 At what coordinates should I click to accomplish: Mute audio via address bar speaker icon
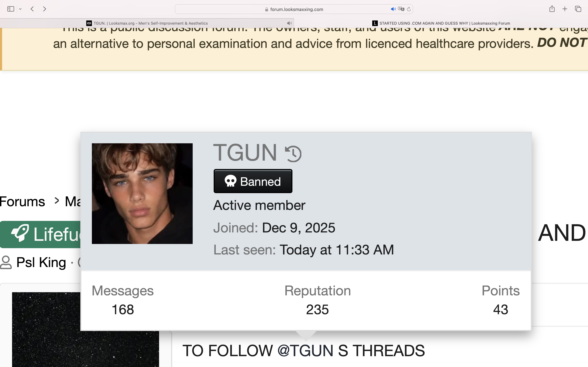click(x=393, y=9)
